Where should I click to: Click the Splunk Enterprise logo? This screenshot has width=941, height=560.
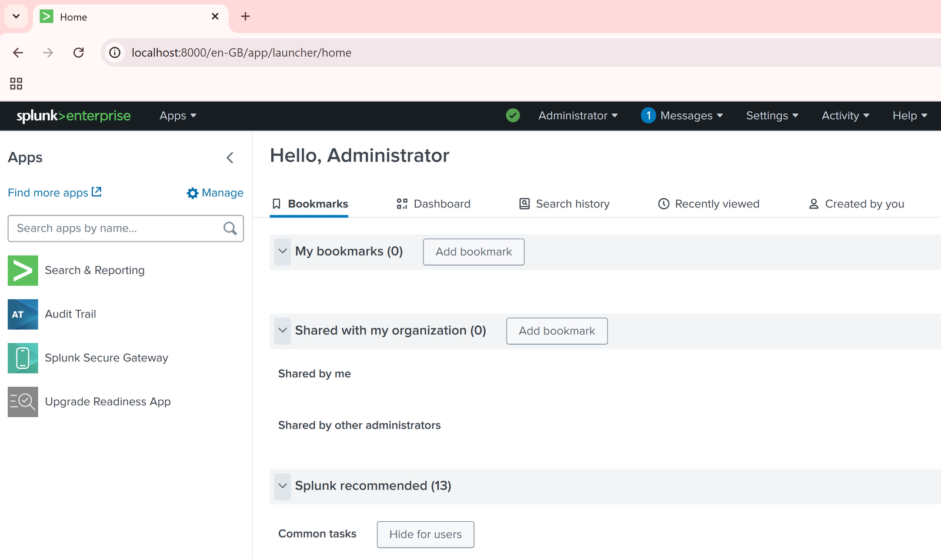pos(74,116)
